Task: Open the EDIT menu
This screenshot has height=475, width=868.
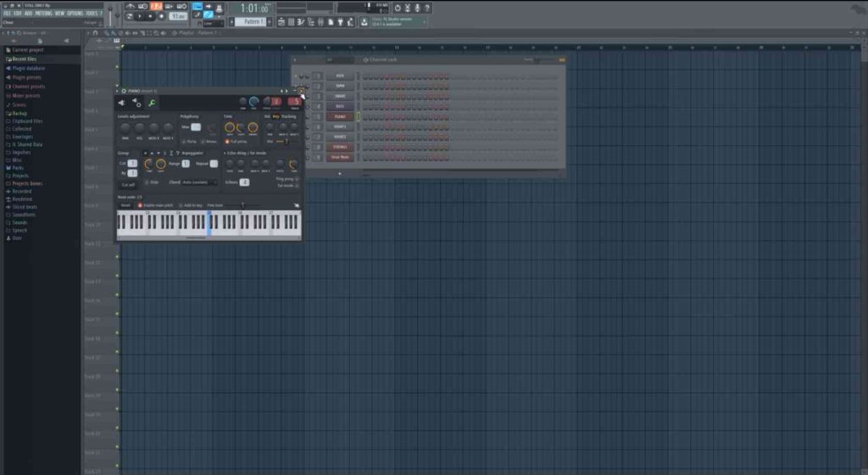Action: [18, 14]
